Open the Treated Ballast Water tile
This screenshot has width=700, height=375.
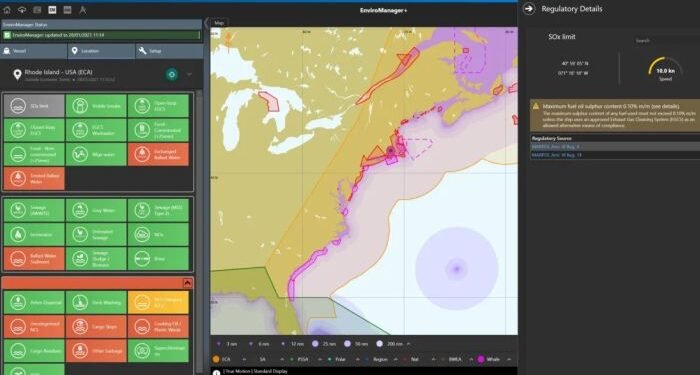[x=34, y=178]
